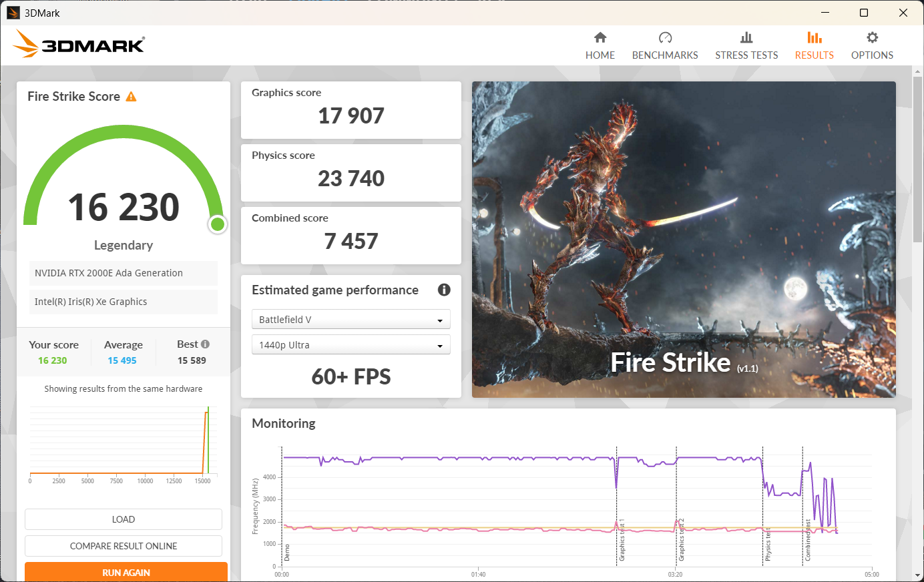The image size is (924, 582).
Task: Click COMPARE RESULT ONLINE button
Action: (124, 546)
